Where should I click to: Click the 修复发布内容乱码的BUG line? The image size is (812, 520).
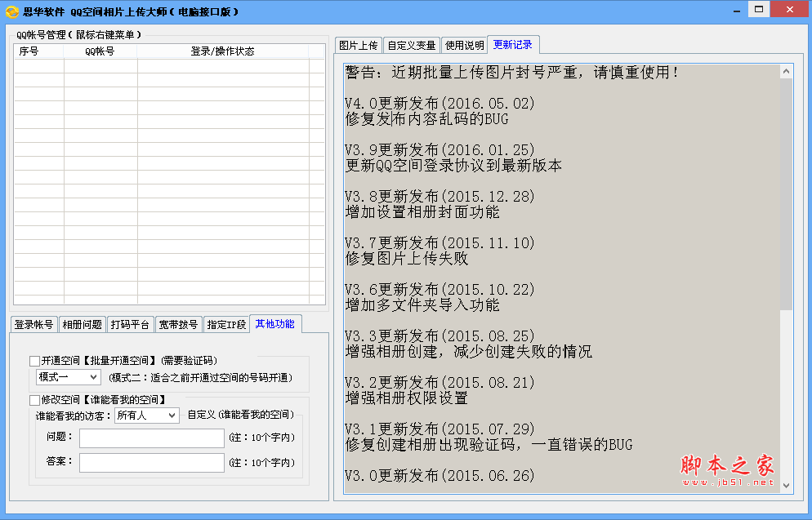click(x=426, y=119)
